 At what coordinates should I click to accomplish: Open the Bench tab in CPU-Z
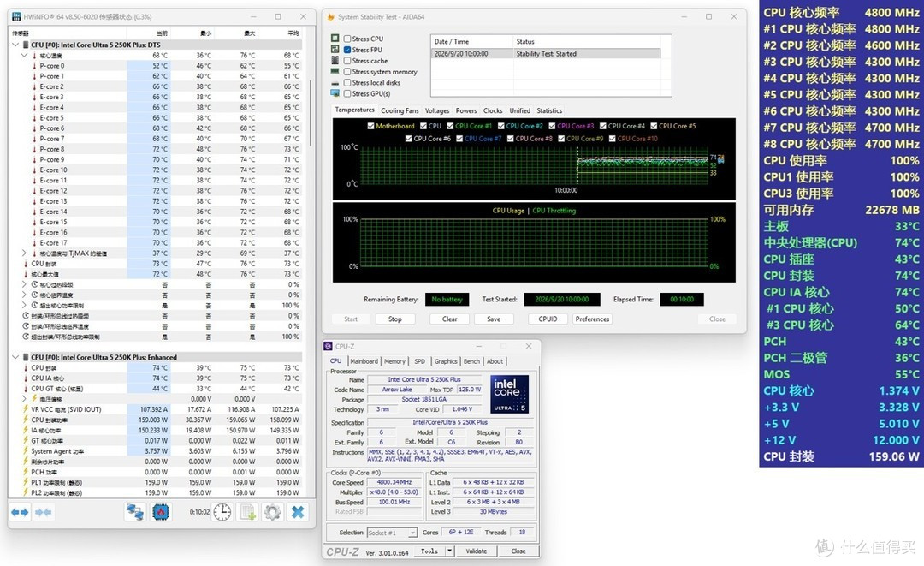click(471, 361)
